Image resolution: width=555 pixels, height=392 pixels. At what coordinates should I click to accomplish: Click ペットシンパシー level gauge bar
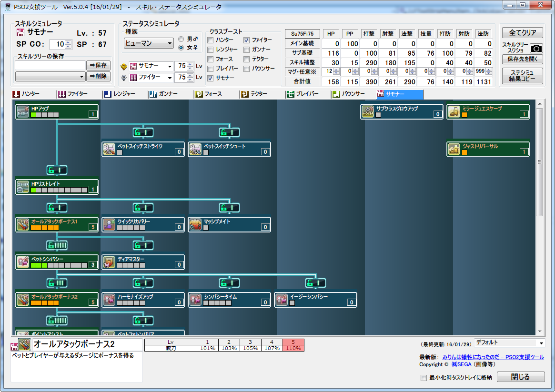point(59,265)
